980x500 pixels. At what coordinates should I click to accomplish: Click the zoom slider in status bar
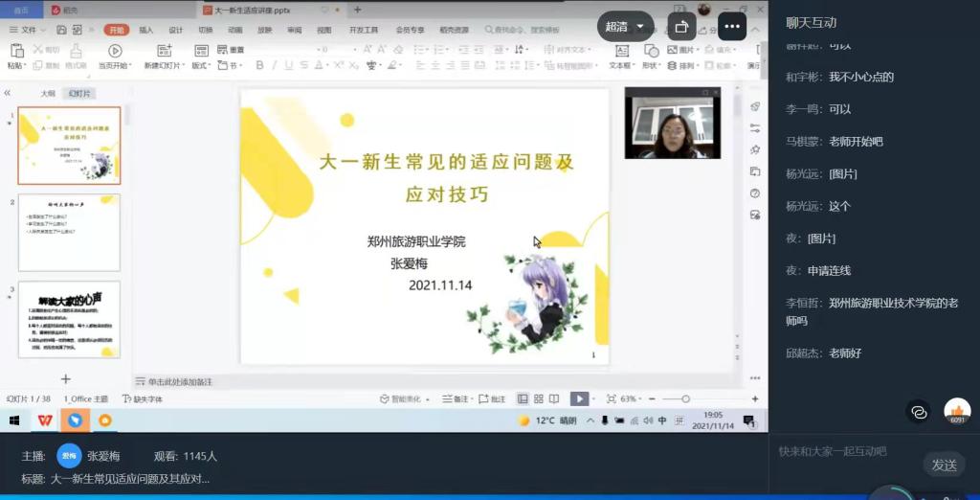click(x=685, y=398)
